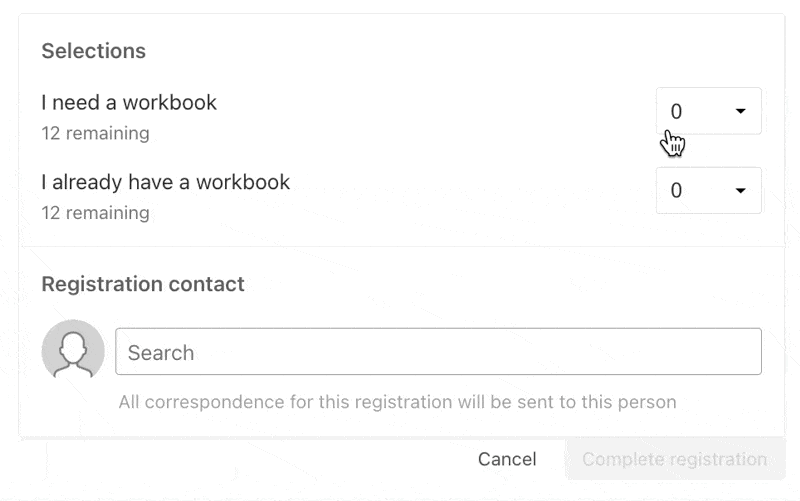Click the 'Search' placeholder text in the contact box
Image resolution: width=800 pixels, height=501 pixels.
point(161,353)
